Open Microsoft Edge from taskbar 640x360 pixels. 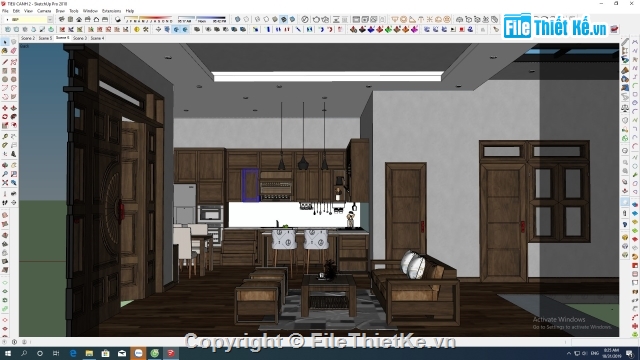pos(73,353)
